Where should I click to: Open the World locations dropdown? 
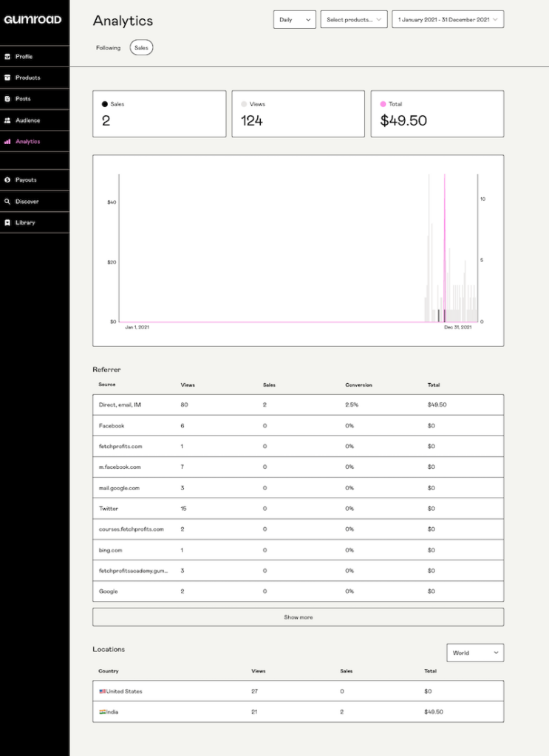[475, 653]
